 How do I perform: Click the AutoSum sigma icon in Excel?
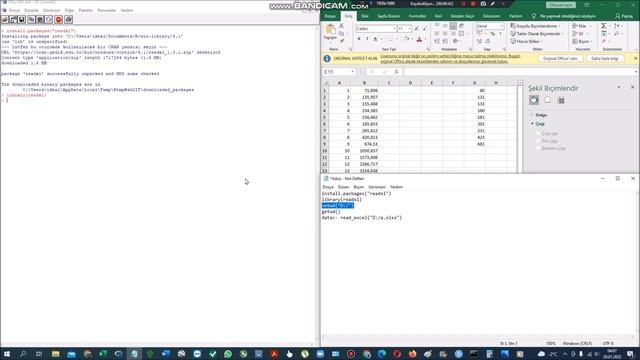604,26
